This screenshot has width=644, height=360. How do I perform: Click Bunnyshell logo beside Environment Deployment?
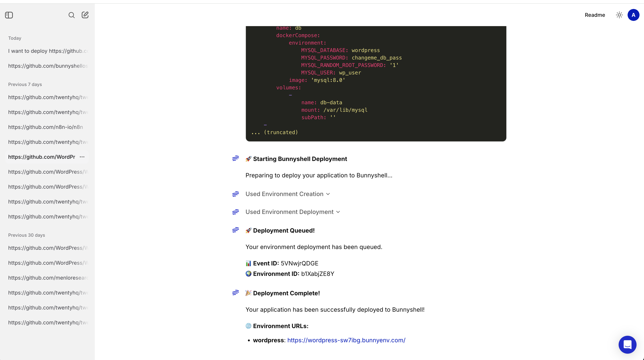(x=235, y=212)
